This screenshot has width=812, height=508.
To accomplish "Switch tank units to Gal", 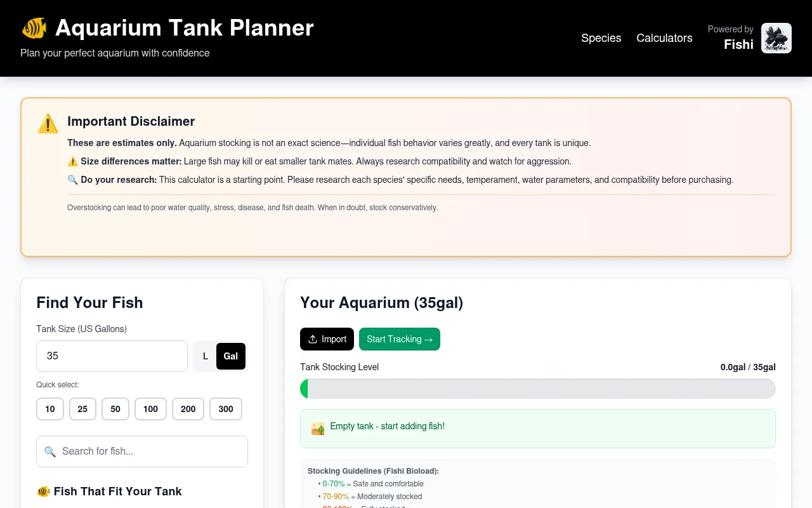I will (231, 356).
